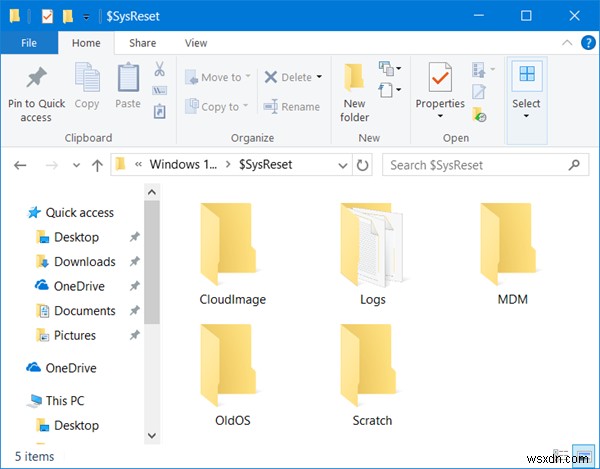Click the Cut scissors icon

pyautogui.click(x=160, y=69)
